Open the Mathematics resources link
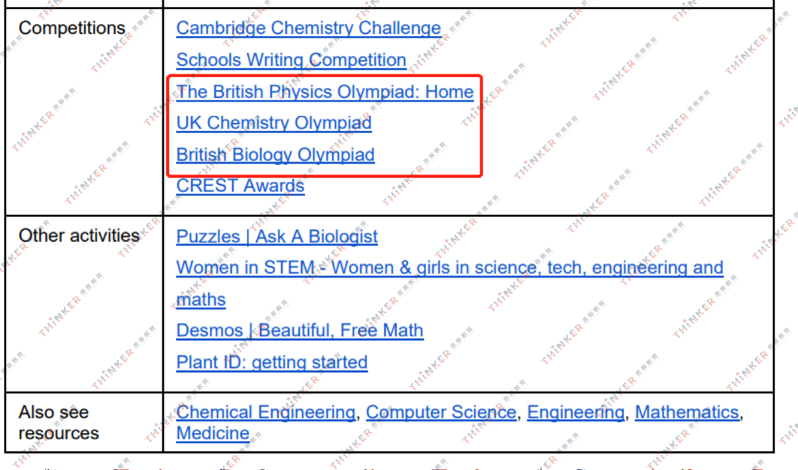 [686, 412]
